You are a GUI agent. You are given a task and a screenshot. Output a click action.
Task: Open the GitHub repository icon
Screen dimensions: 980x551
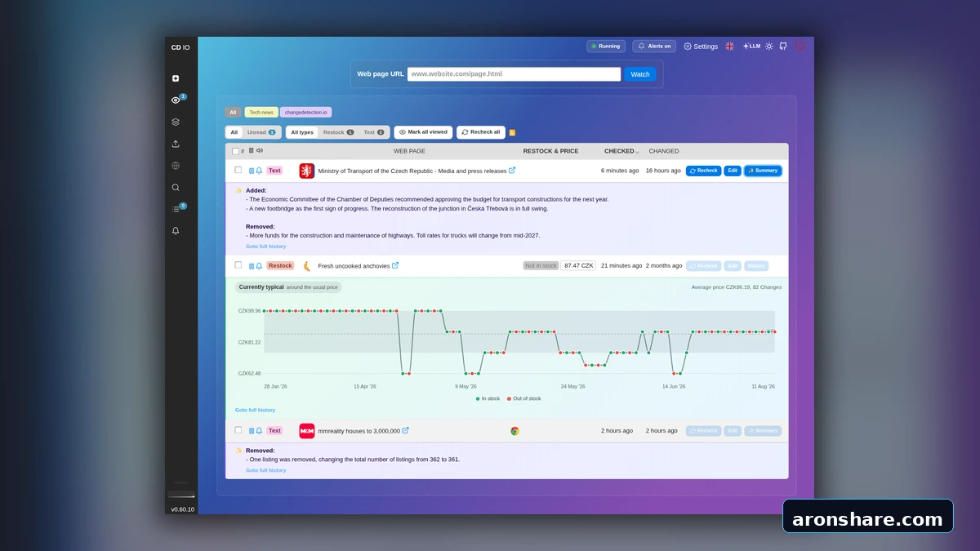(783, 47)
